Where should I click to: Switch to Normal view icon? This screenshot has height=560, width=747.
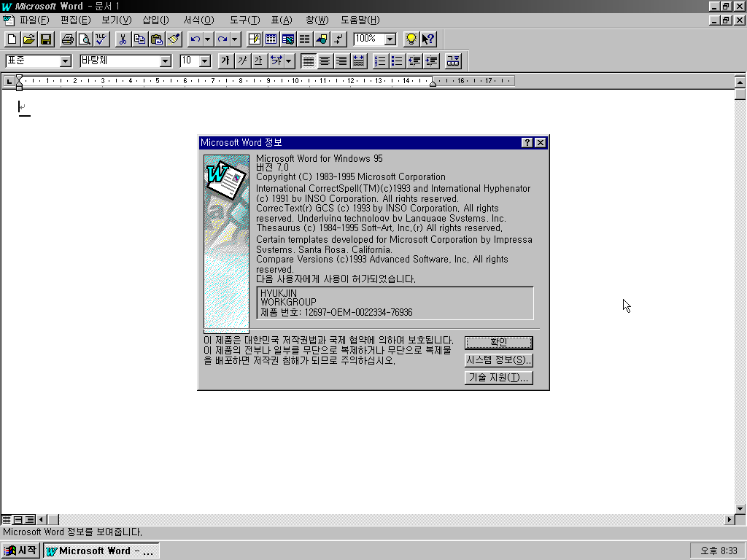6,519
